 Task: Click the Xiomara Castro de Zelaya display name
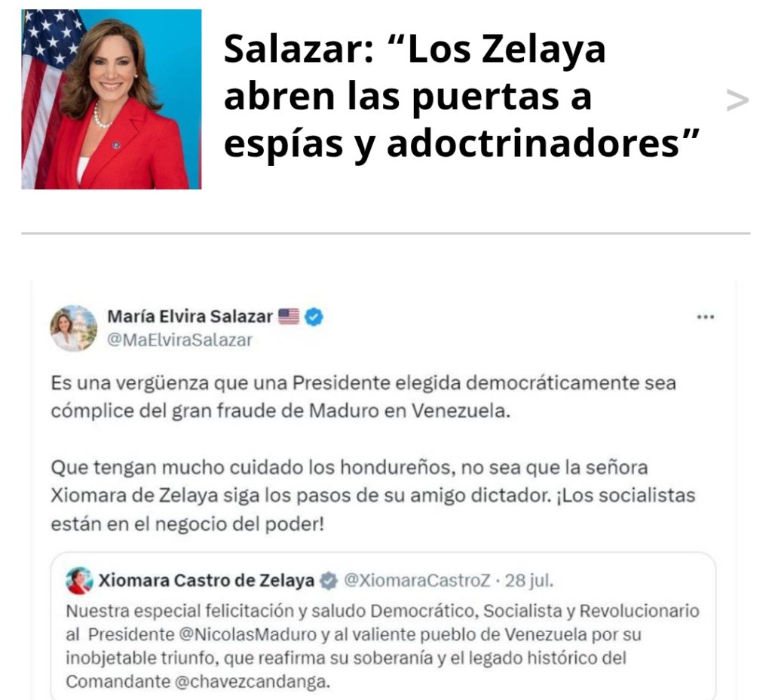(x=207, y=581)
